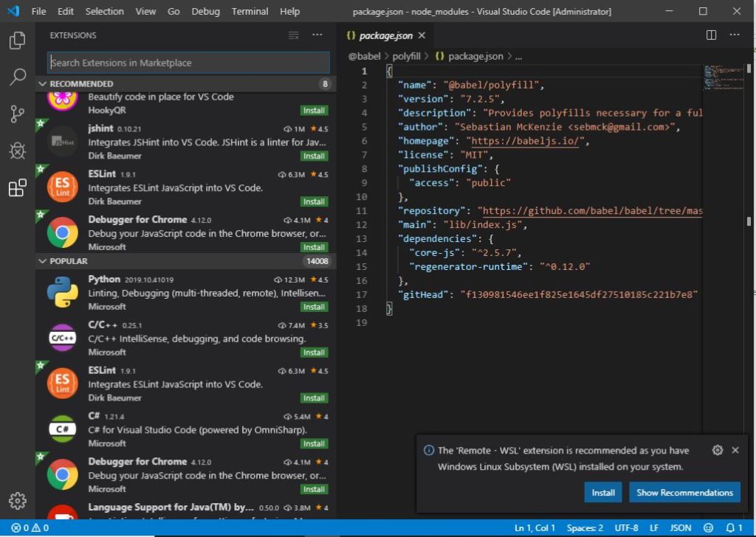Image resolution: width=756 pixels, height=537 pixels.
Task: Click polyfill breadcrumb segment
Action: (x=407, y=56)
